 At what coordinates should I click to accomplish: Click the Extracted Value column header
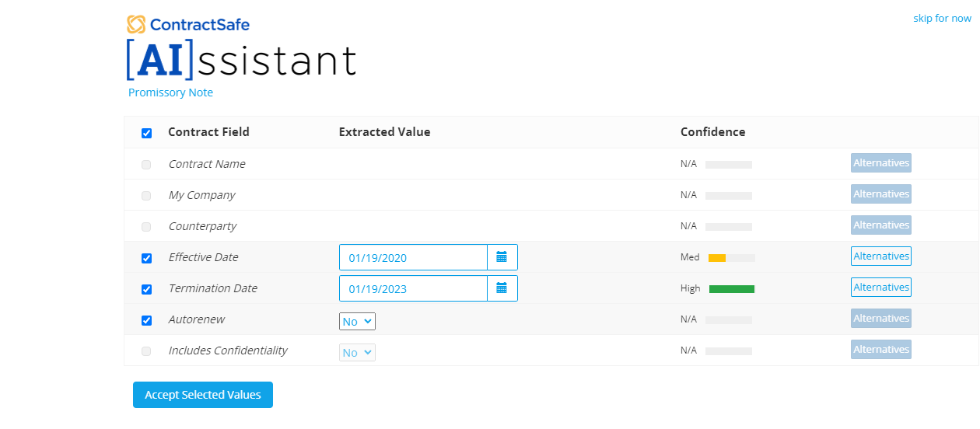coord(384,132)
